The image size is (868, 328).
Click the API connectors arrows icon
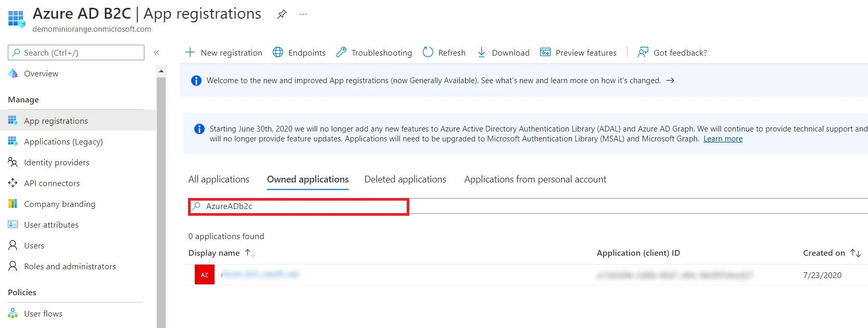[x=13, y=183]
